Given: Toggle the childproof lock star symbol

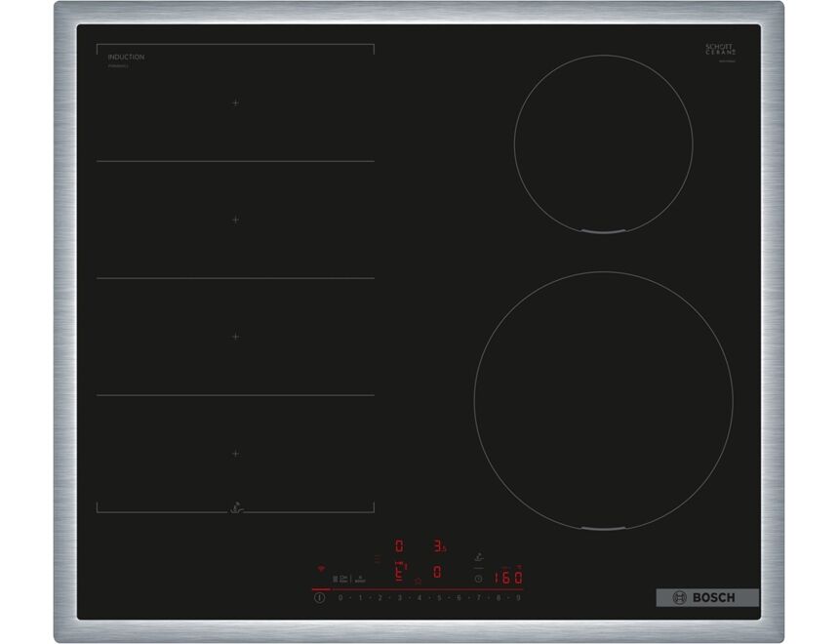Looking at the screenshot, I should (419, 581).
